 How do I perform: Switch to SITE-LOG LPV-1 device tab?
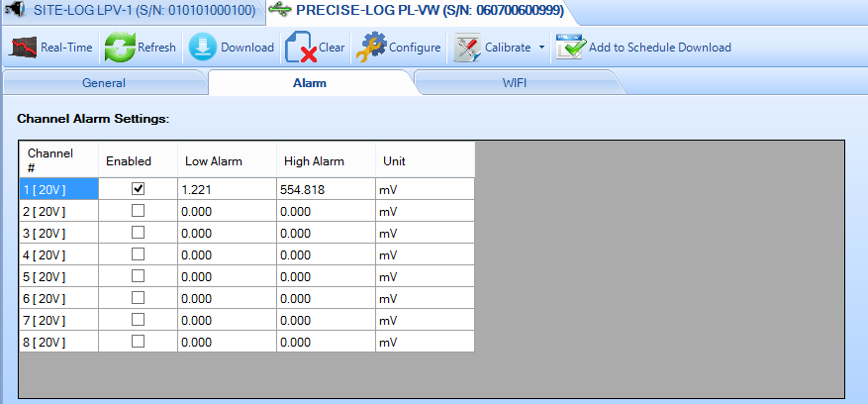132,11
